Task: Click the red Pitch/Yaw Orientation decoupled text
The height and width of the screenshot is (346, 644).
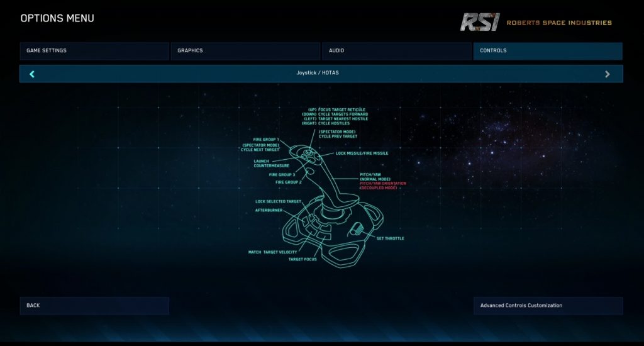Action: (x=382, y=186)
